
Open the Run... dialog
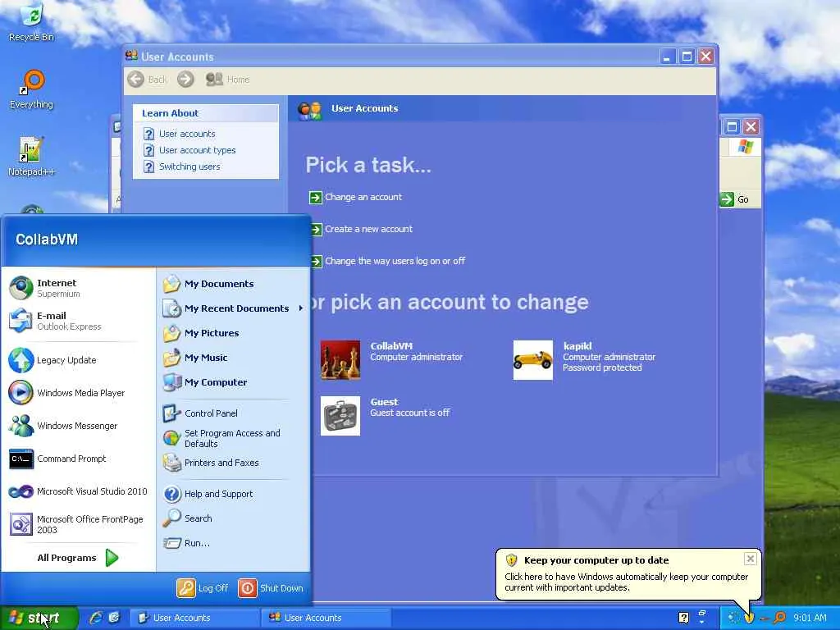(x=233, y=543)
